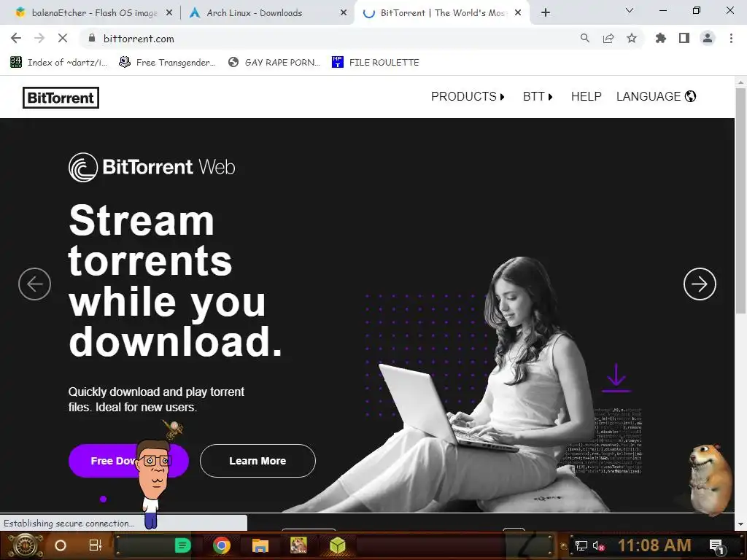The image size is (747, 560).
Task: Open the notification center icon
Action: tap(717, 546)
